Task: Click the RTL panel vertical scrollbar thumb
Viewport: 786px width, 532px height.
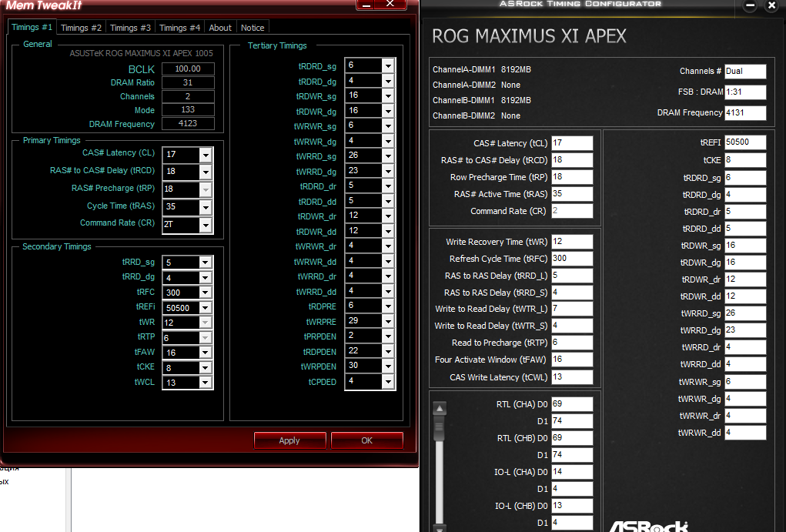Action: coord(440,428)
